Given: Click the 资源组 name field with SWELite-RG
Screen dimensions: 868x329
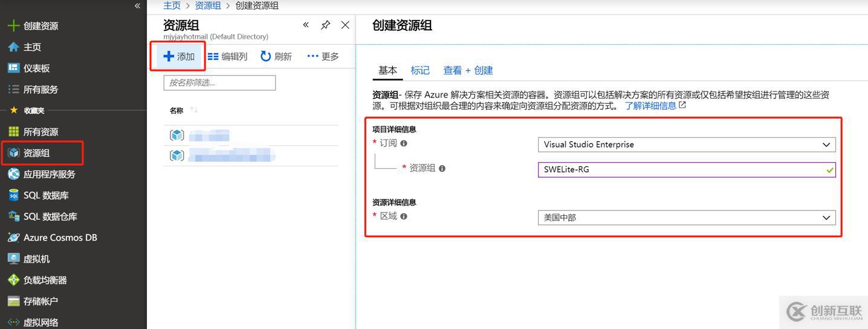Looking at the screenshot, I should [x=687, y=169].
